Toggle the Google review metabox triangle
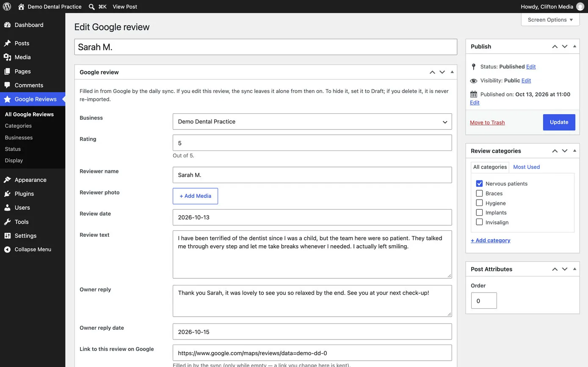The image size is (588, 367). point(452,72)
